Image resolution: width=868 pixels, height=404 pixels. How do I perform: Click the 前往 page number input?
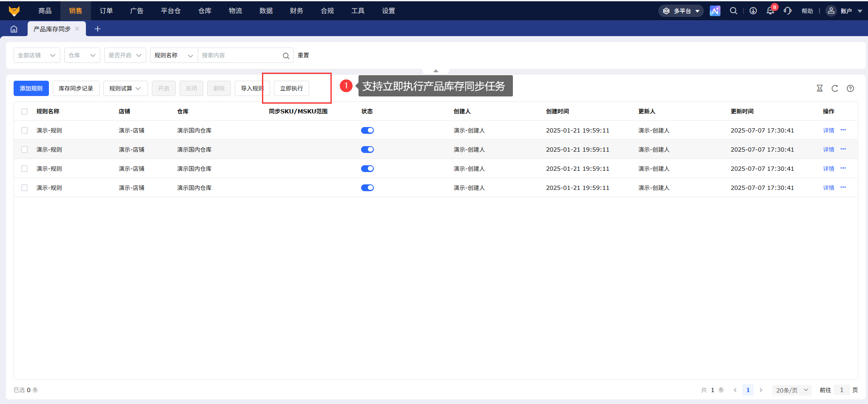[842, 390]
